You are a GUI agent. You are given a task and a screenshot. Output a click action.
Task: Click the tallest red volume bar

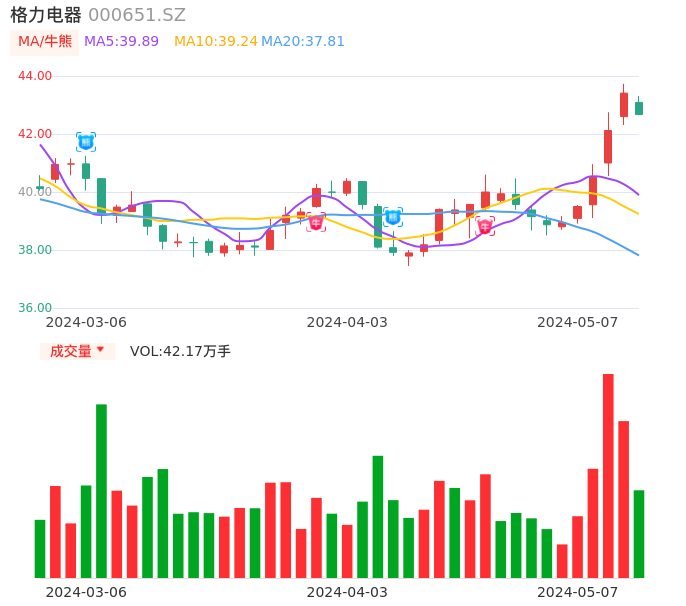tap(608, 475)
